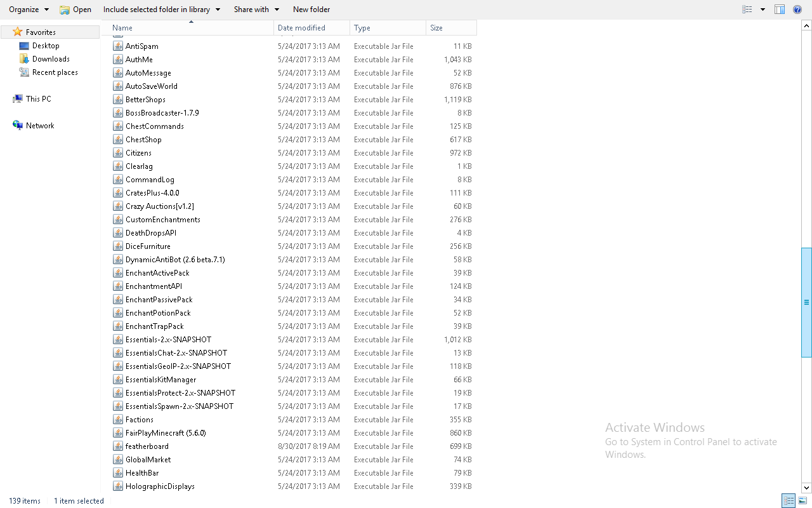This screenshot has height=508, width=812.
Task: Click the Recent places icon
Action: (24, 72)
